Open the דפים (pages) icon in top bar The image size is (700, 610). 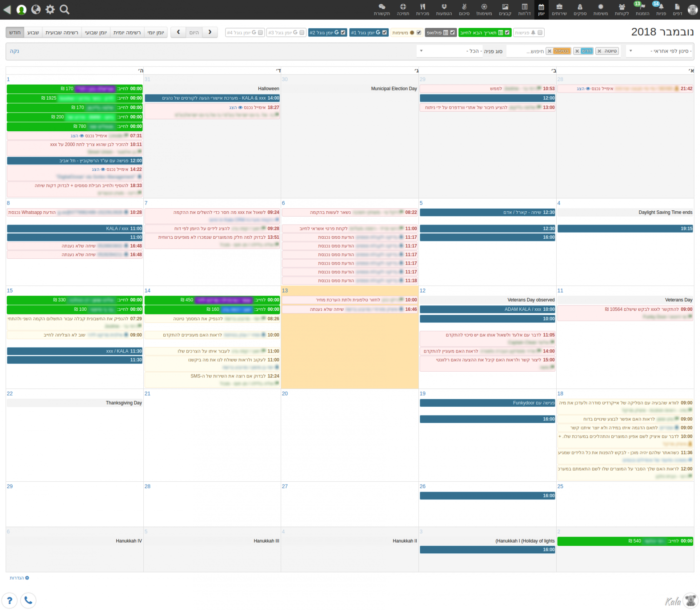click(677, 9)
